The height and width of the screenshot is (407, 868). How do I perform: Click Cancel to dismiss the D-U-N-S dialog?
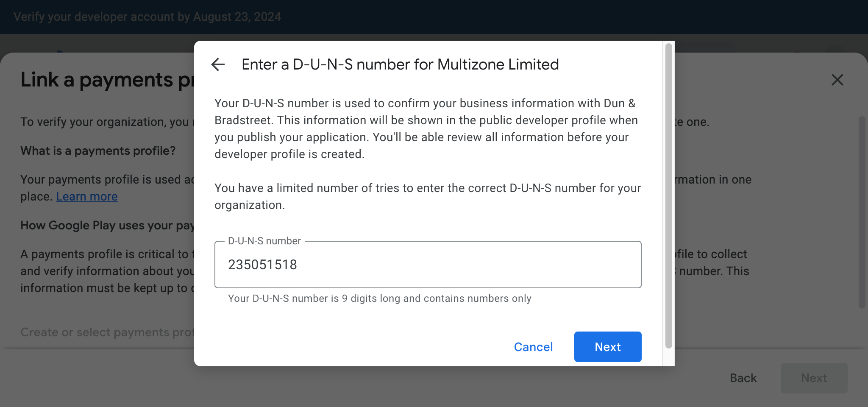[x=533, y=346]
